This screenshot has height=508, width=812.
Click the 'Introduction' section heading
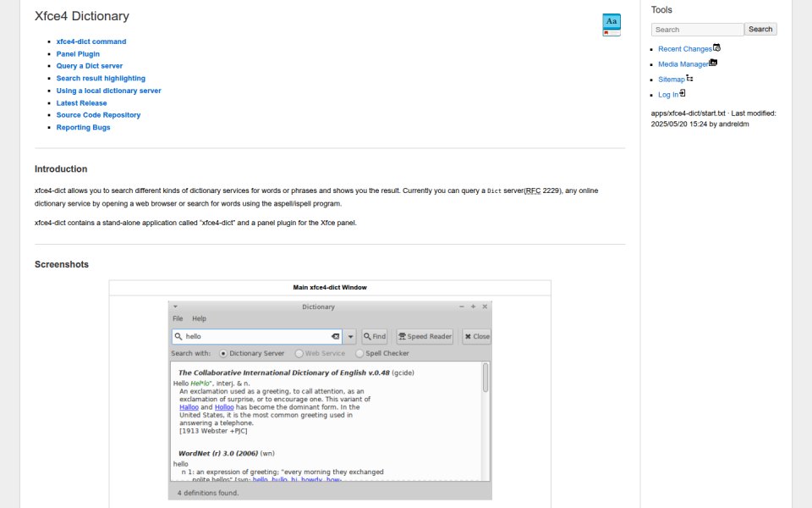click(x=61, y=169)
